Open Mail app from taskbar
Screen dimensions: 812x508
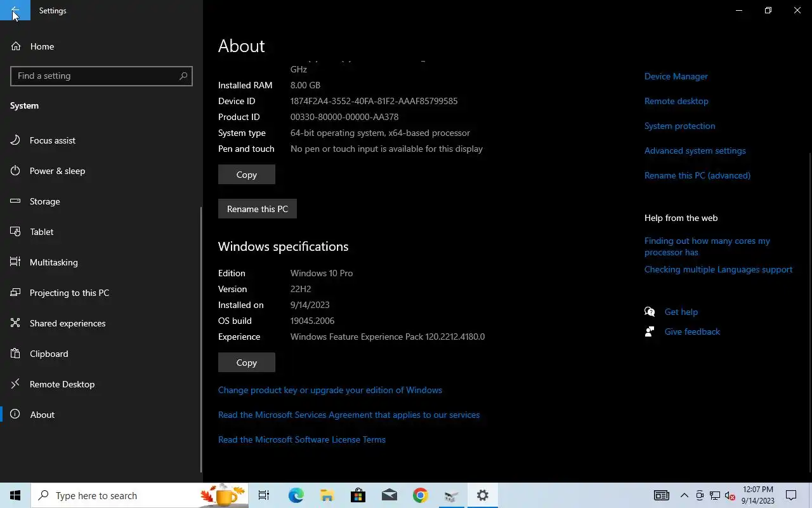[389, 495]
